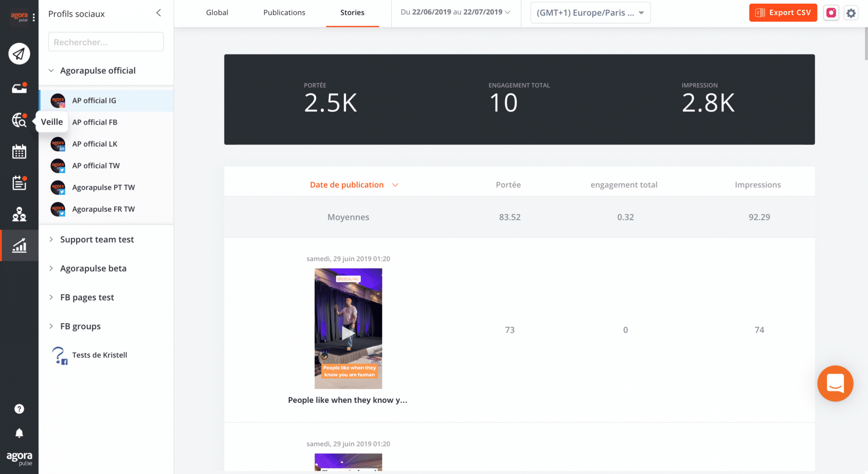The height and width of the screenshot is (474, 868).
Task: Click the Tests de Kristell question-mark avatar
Action: (x=58, y=355)
